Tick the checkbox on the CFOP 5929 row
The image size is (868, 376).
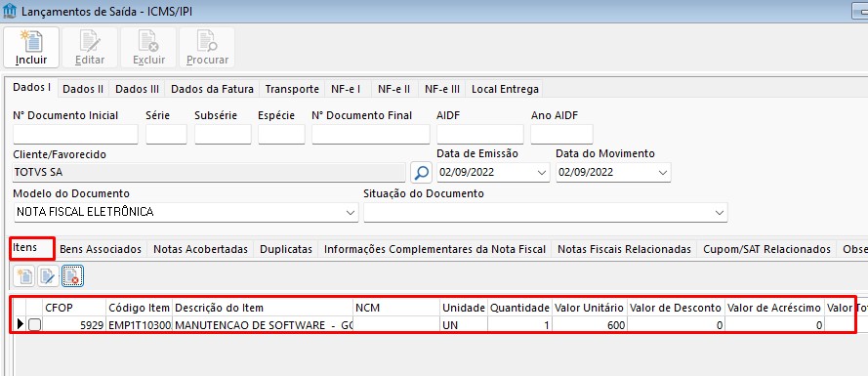[34, 325]
